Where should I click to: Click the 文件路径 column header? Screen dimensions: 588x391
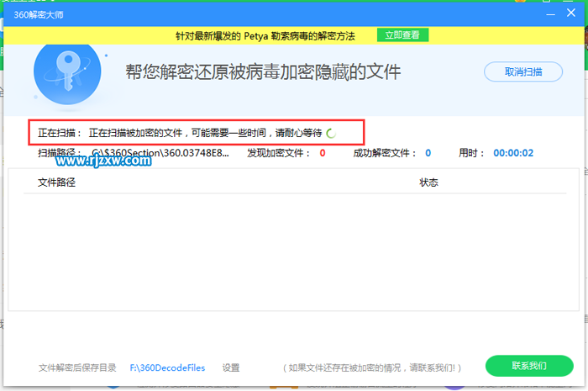click(x=56, y=182)
